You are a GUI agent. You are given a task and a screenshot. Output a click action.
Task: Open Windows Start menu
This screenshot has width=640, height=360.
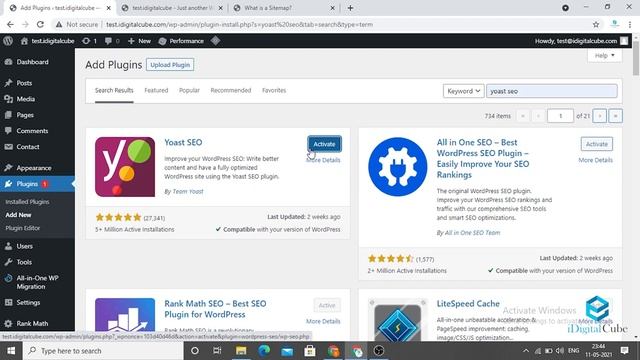[11, 351]
